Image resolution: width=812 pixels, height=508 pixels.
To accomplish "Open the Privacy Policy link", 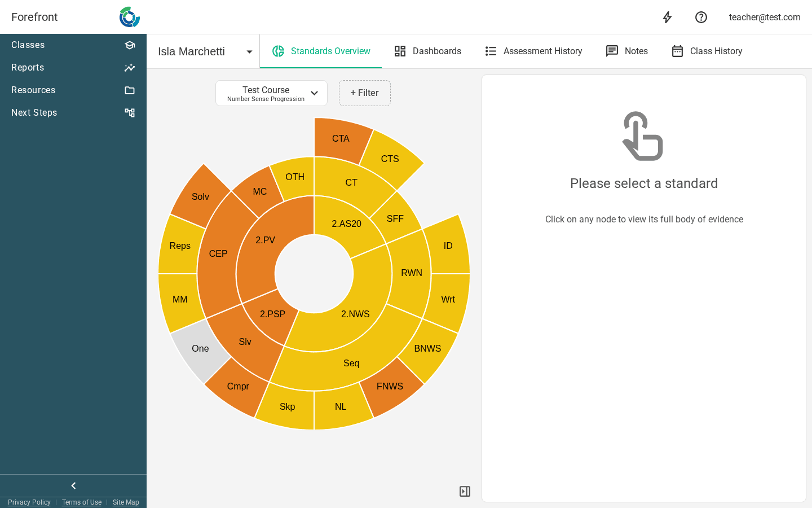I will [x=29, y=502].
